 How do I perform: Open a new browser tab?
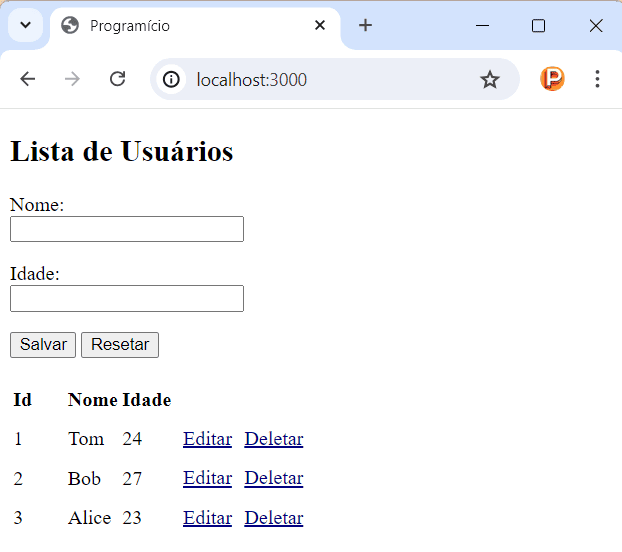tap(365, 25)
